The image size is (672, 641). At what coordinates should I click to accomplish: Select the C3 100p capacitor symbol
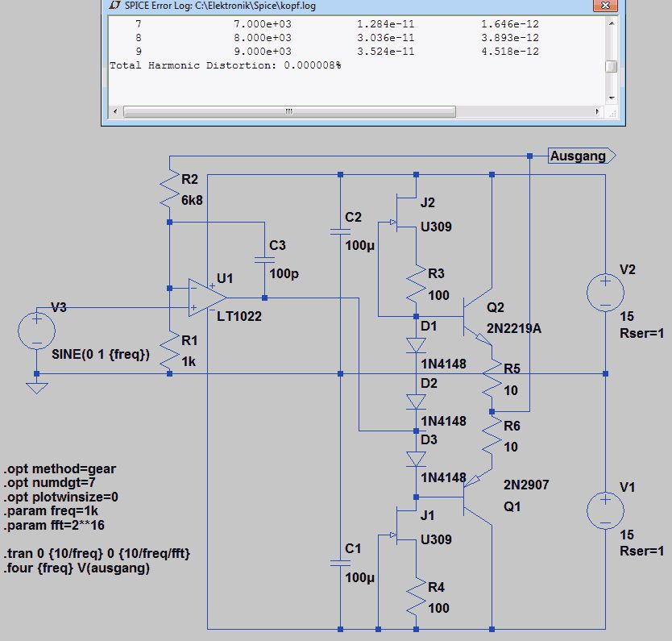click(x=264, y=260)
